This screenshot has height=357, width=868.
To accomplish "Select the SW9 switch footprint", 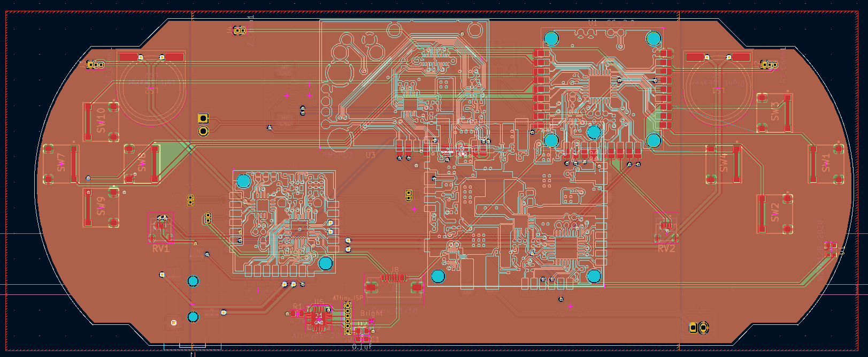I will (101, 208).
